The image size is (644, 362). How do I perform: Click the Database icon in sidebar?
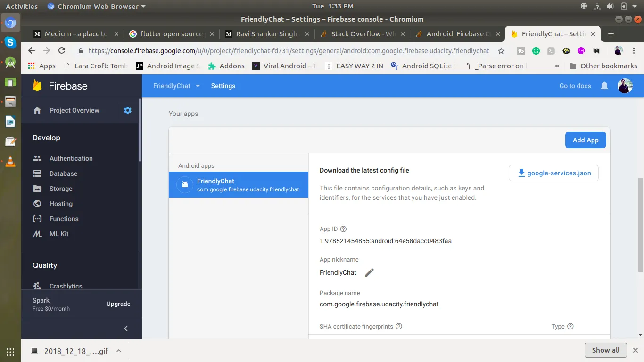(37, 173)
